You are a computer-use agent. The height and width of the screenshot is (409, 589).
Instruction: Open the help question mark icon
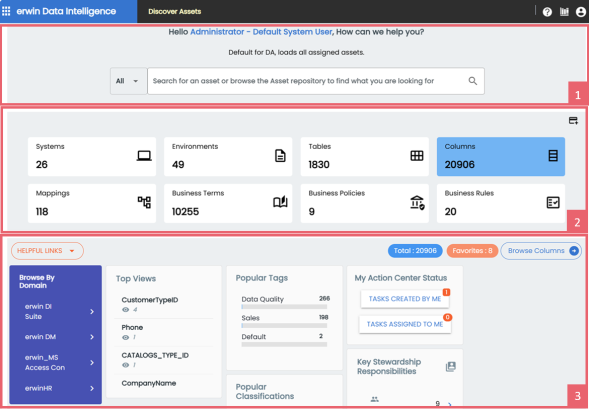tap(547, 12)
